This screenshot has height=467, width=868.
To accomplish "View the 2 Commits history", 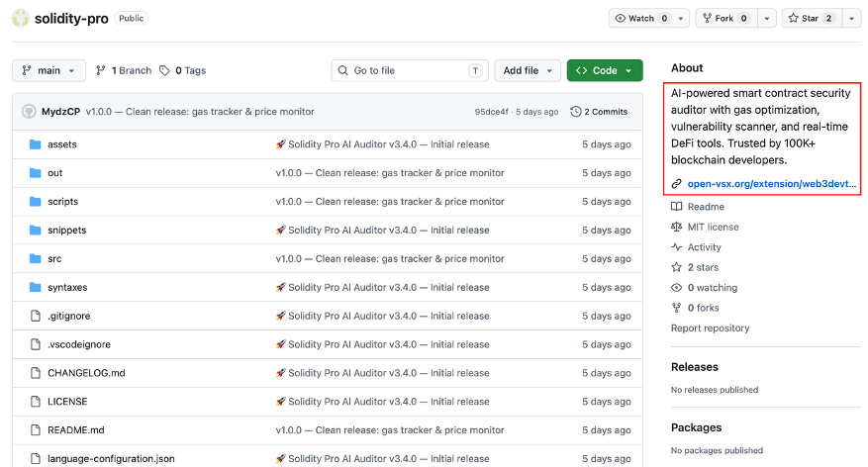I will [x=599, y=111].
